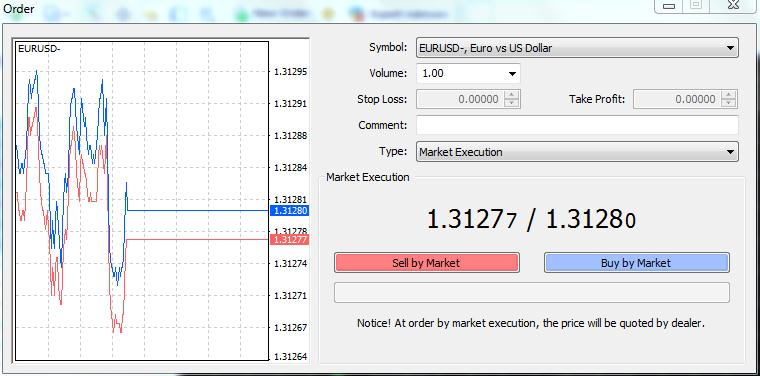Click the 1.31295 price axis label
Screen dimensions: 760x376
click(290, 72)
